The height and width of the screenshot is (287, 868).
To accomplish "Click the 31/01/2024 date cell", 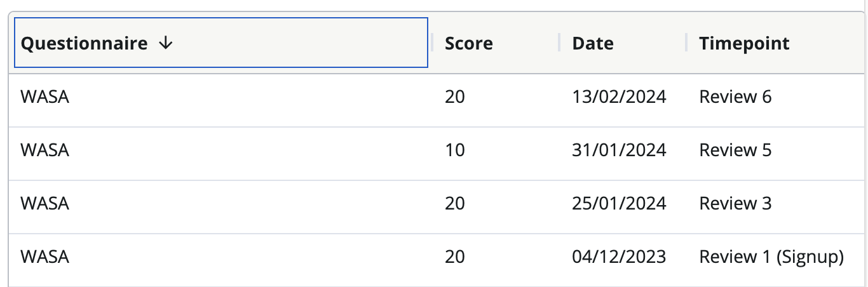I will pos(619,150).
